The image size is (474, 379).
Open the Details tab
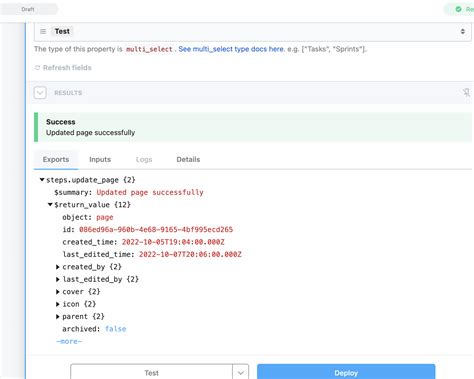(188, 160)
